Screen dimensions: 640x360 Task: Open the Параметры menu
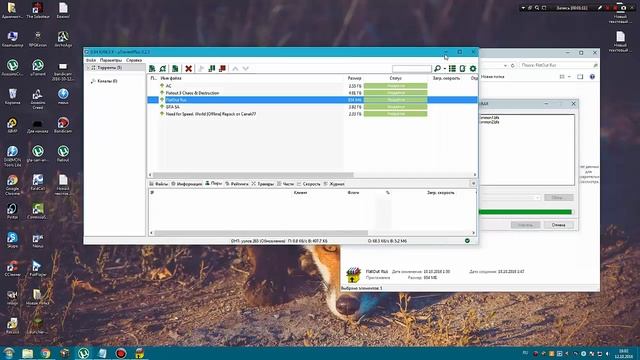111,60
